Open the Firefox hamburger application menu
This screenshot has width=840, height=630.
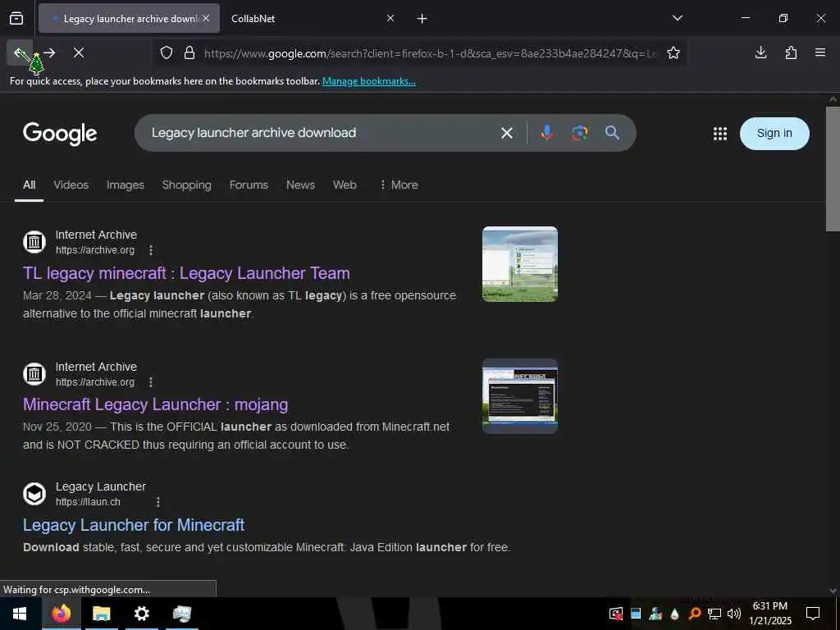[820, 52]
